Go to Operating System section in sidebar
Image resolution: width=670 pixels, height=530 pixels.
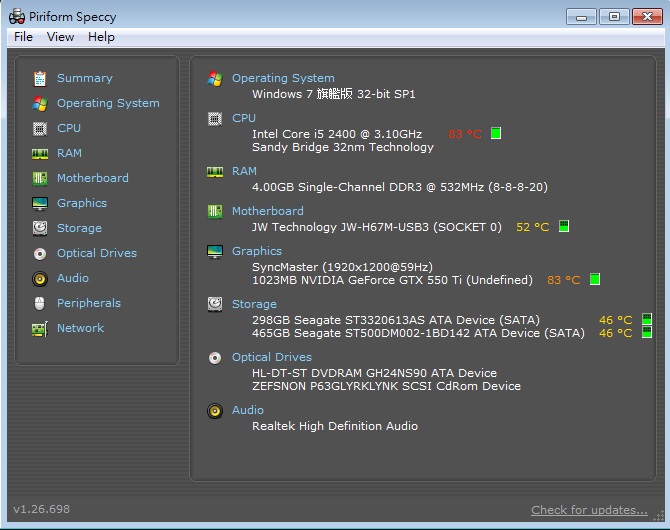(x=108, y=103)
